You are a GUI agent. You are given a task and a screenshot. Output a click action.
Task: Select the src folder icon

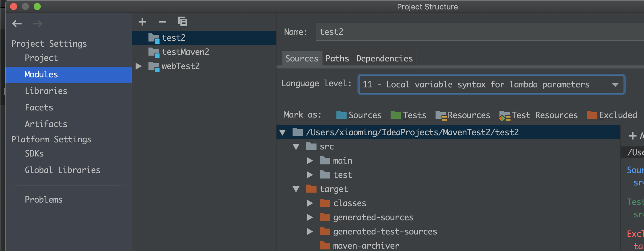(311, 146)
